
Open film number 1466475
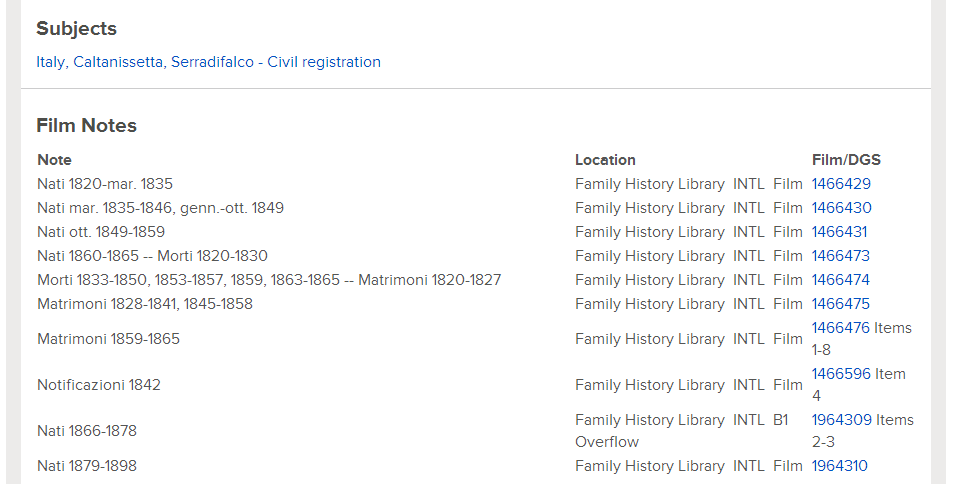click(841, 304)
